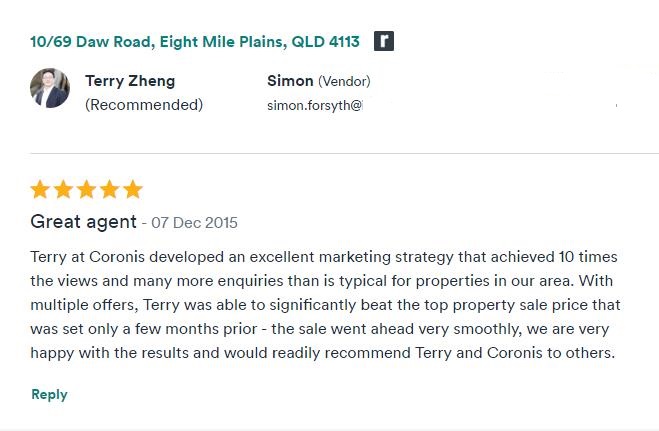Click the Reply link below the review

pyautogui.click(x=49, y=394)
